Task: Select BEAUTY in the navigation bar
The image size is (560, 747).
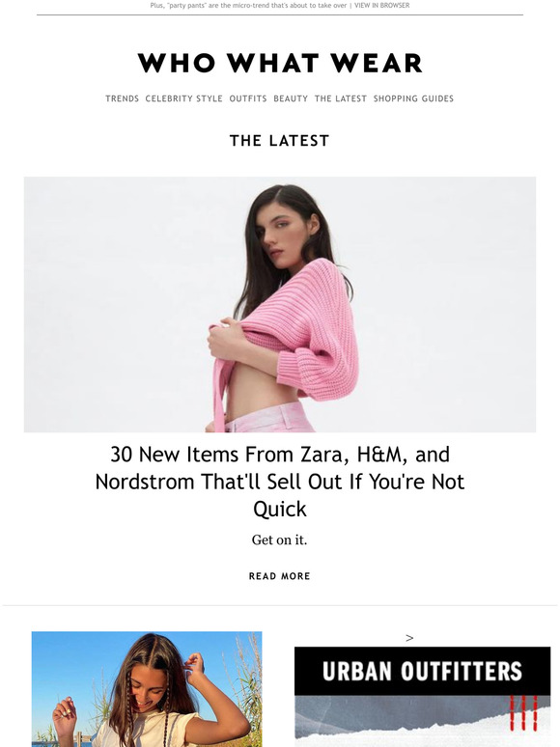Action: (x=291, y=98)
